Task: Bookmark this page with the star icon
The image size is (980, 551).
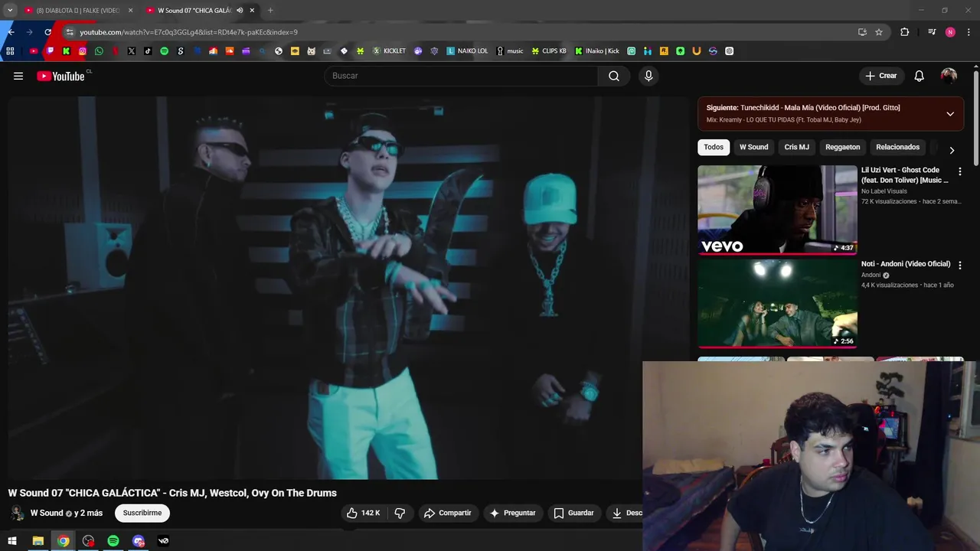Action: coord(879,32)
